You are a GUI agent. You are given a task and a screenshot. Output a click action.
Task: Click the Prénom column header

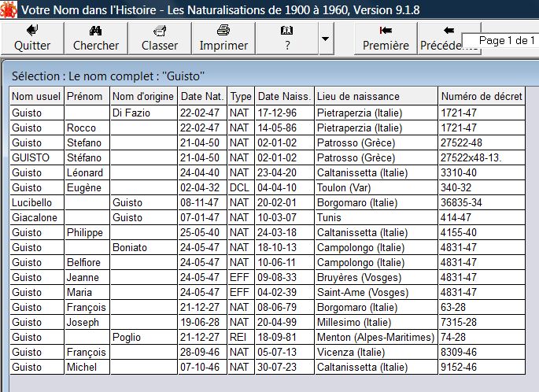(87, 97)
